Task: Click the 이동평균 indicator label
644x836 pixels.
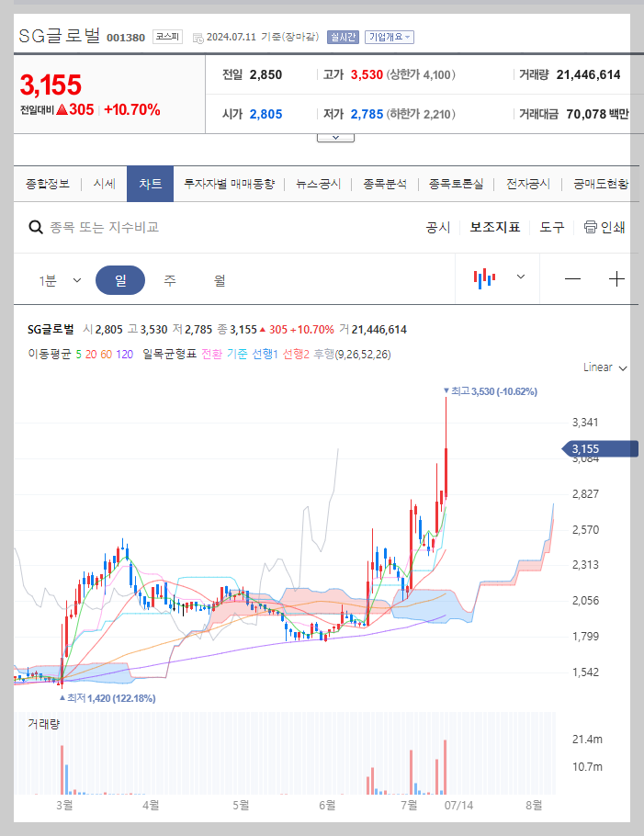Action: pos(50,355)
